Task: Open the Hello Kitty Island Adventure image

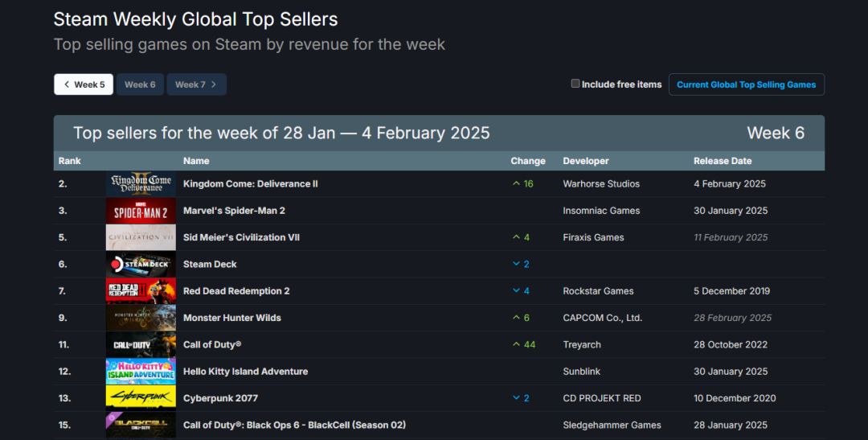Action: pyautogui.click(x=141, y=372)
